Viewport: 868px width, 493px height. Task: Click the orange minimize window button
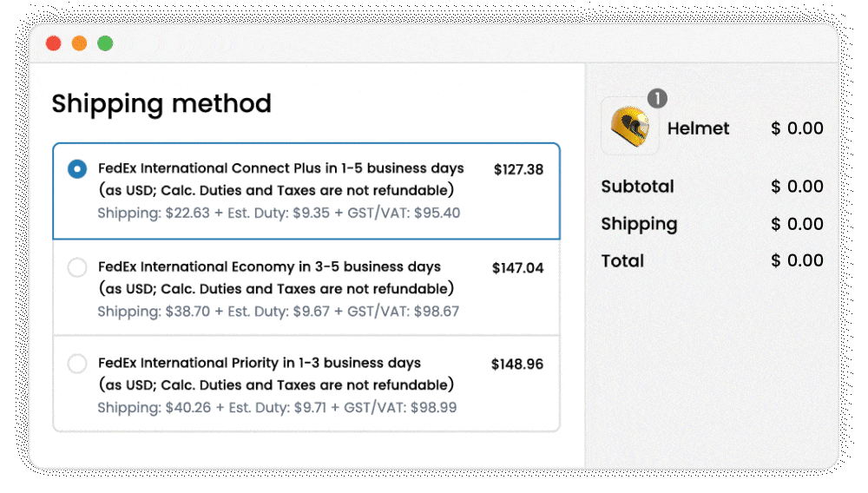(79, 43)
